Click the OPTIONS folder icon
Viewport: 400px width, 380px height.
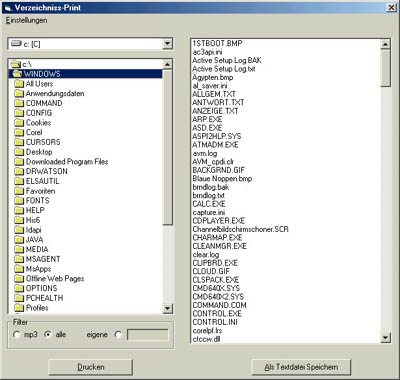(19, 288)
